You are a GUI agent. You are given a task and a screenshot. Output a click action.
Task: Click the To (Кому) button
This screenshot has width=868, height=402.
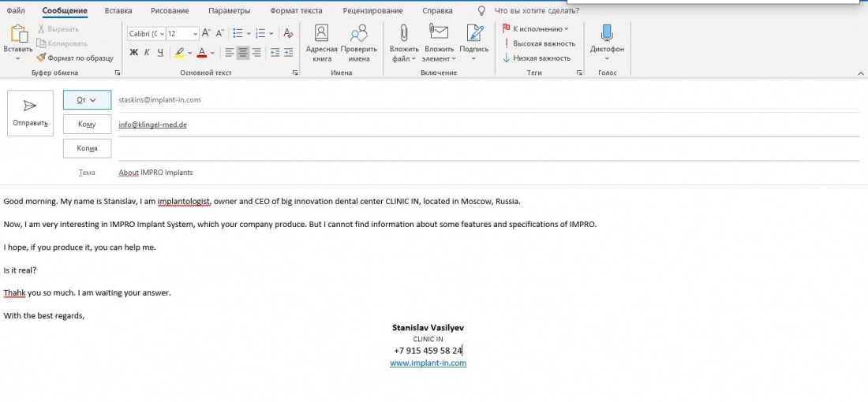(x=87, y=125)
